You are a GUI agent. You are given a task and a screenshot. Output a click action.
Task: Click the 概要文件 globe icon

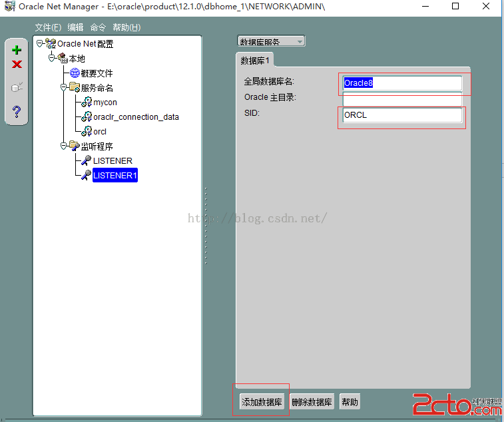75,73
